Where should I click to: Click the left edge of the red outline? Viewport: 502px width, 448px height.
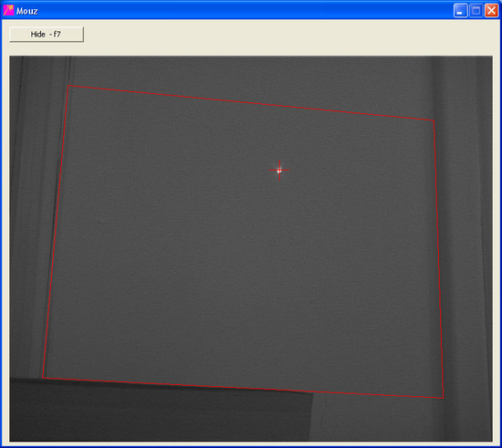[56, 232]
